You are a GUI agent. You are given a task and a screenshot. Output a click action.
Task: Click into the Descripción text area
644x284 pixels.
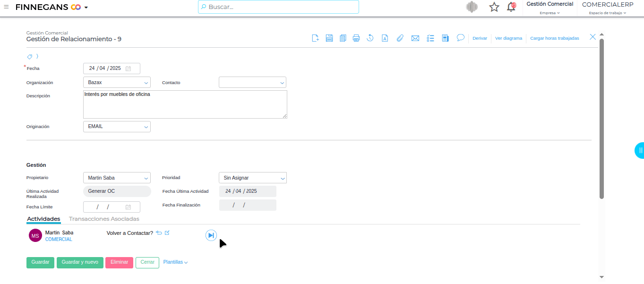point(185,104)
